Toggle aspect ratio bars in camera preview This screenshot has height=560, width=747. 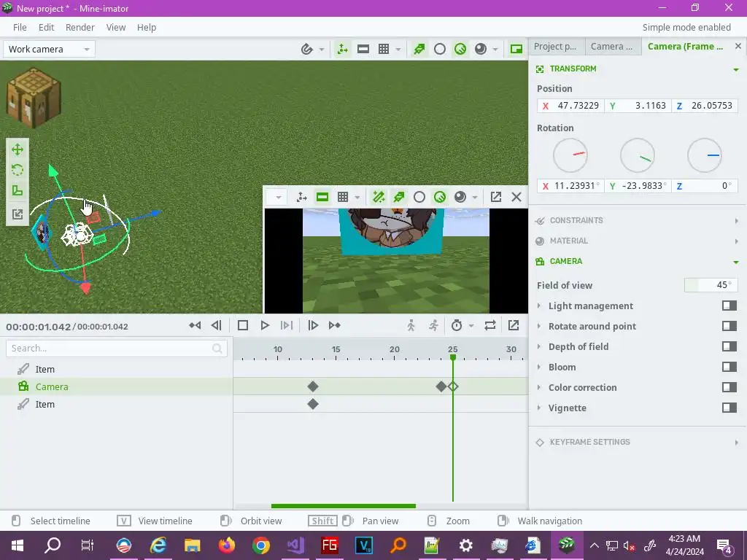[322, 197]
